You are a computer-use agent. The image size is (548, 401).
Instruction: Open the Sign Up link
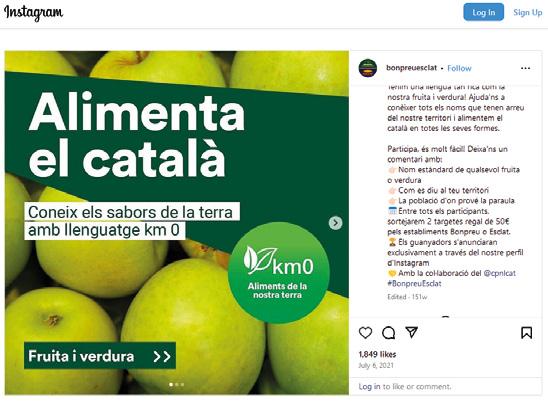[528, 13]
